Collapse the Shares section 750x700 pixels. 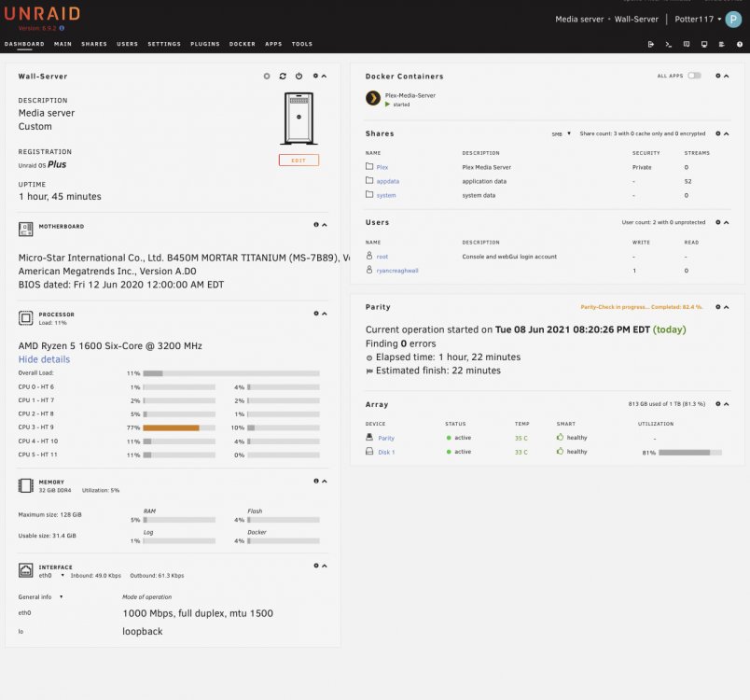tap(726, 134)
